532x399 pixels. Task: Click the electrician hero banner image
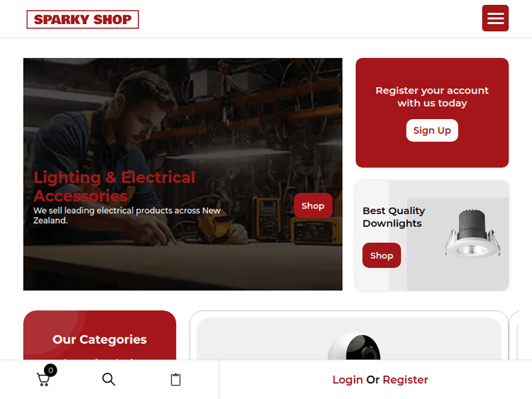182,174
